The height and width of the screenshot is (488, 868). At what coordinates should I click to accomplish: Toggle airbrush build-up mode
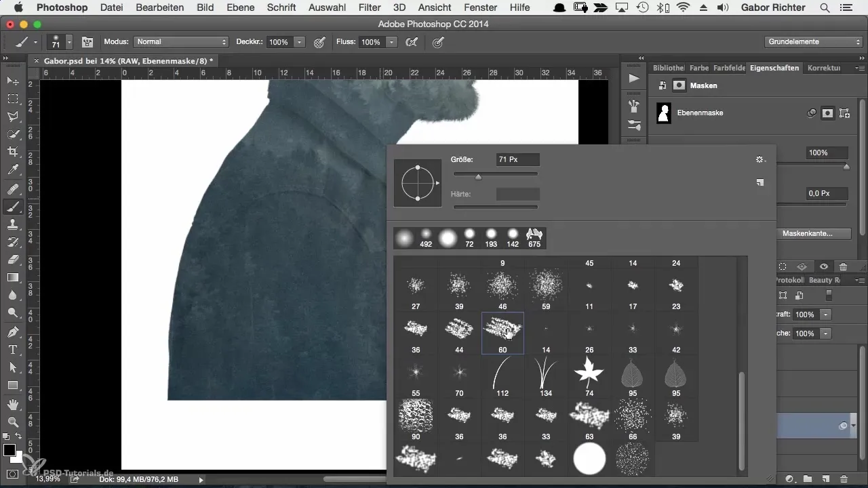point(411,42)
